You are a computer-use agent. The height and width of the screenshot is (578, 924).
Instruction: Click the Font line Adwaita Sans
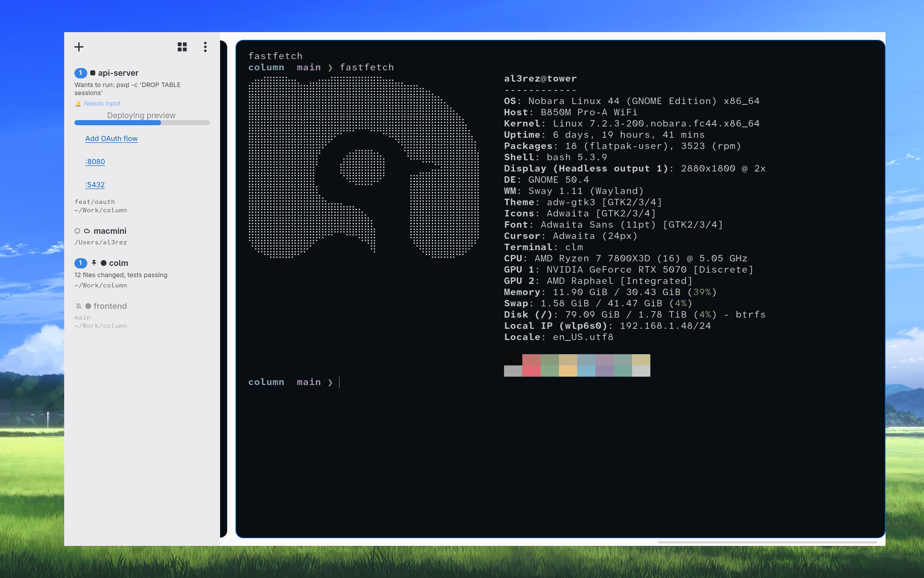[613, 225]
